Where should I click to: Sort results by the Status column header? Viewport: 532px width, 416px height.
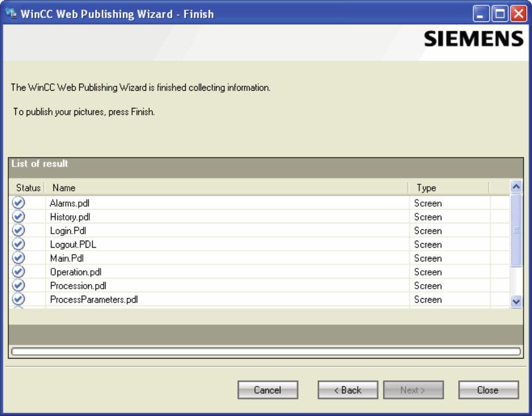click(28, 188)
